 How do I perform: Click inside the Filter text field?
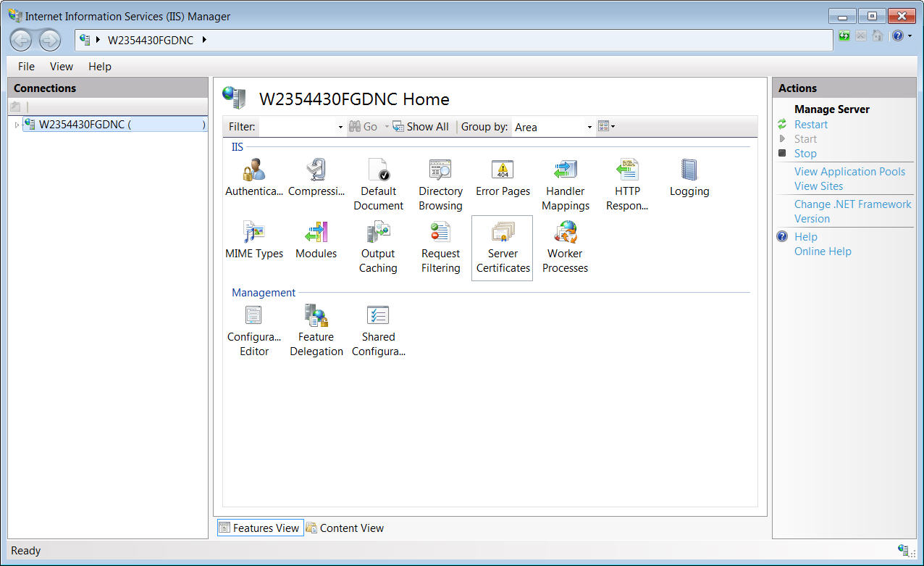click(x=297, y=127)
